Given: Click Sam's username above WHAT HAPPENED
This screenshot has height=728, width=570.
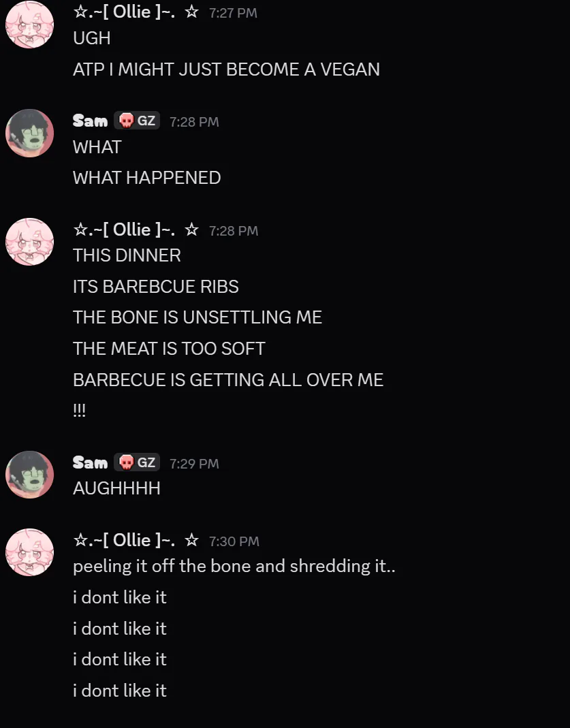Looking at the screenshot, I should click(x=90, y=121).
